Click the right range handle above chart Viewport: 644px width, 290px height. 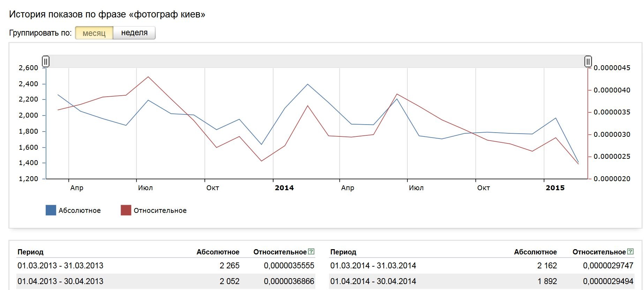click(588, 61)
